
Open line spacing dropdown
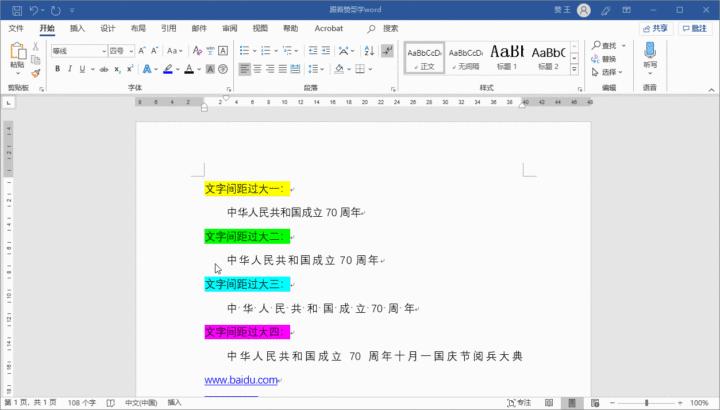tap(316, 69)
